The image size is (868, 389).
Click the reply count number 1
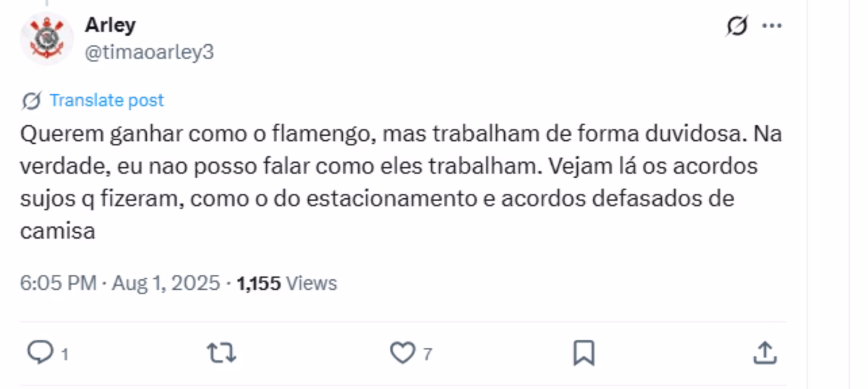click(x=64, y=354)
